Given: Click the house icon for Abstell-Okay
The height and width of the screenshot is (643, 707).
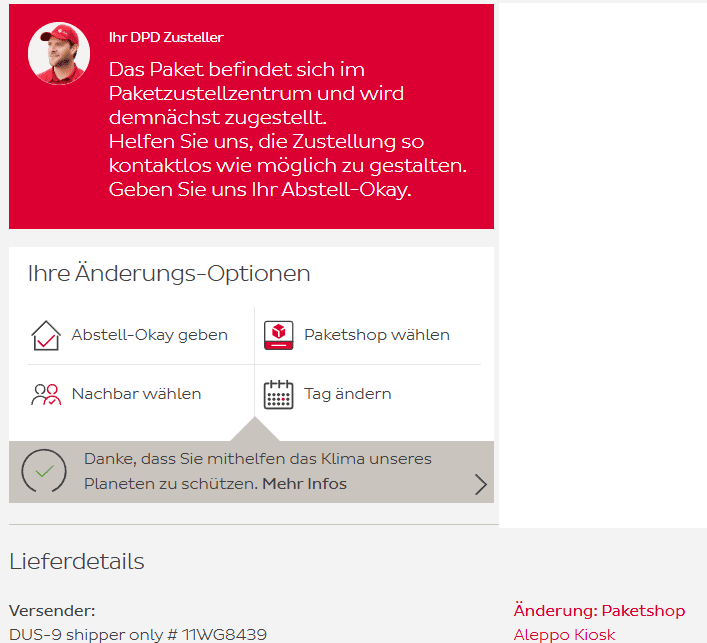Looking at the screenshot, I should coord(46,335).
